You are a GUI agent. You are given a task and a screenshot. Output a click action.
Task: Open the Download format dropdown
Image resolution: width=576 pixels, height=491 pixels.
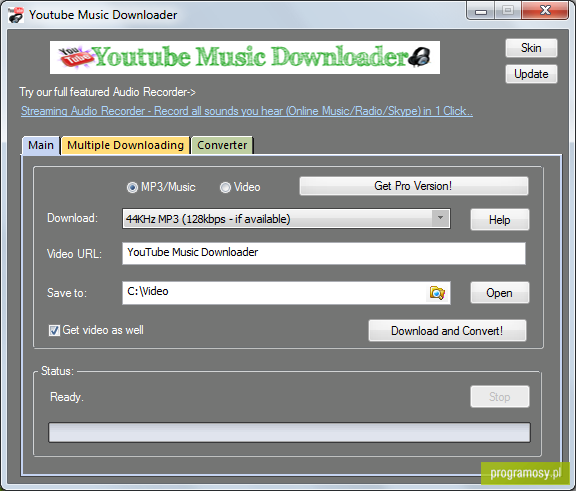[286, 219]
